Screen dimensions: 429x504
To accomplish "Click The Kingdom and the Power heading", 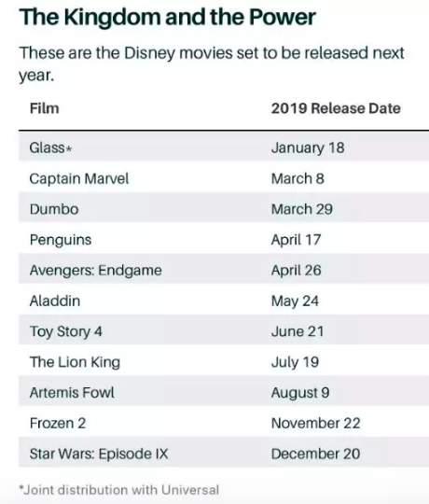I will (x=168, y=17).
